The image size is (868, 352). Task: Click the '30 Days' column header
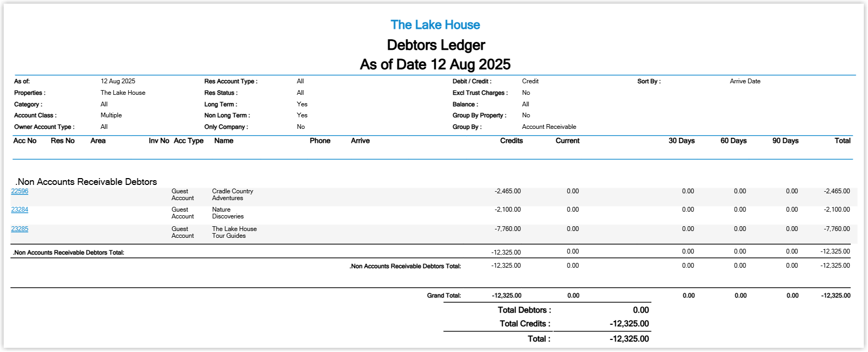pos(682,141)
